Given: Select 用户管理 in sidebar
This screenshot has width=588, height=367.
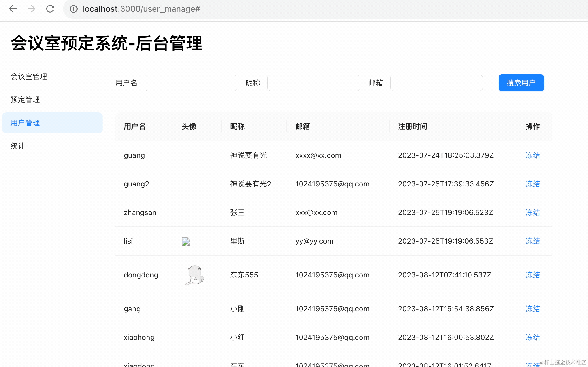Looking at the screenshot, I should tap(25, 123).
